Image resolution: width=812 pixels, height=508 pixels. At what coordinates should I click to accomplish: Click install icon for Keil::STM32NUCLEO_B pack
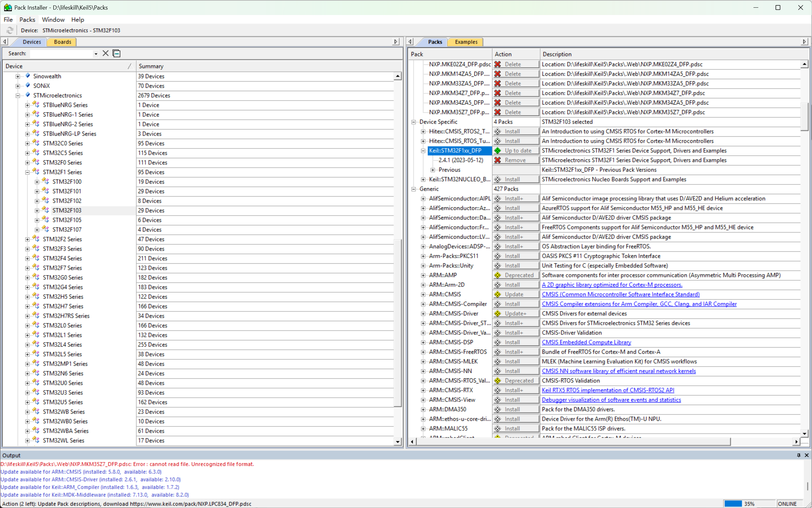498,180
